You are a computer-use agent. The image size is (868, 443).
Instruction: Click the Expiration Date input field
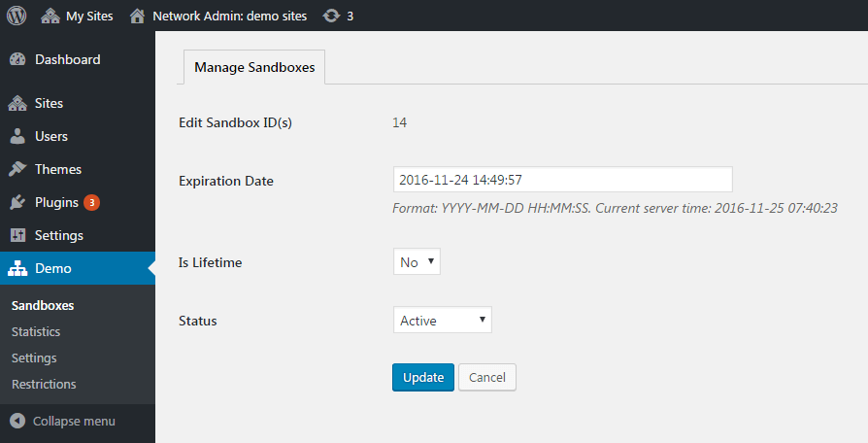[x=563, y=180]
